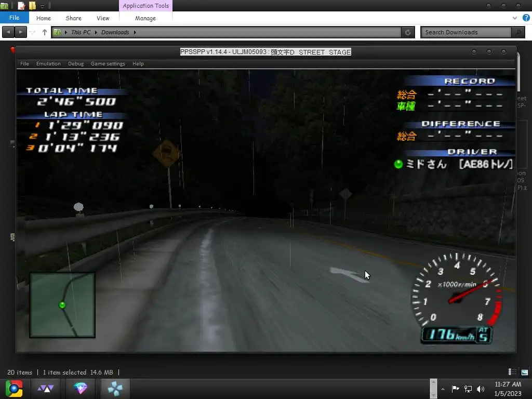
Task: Click the Explorer File tab
Action: pyautogui.click(x=14, y=18)
